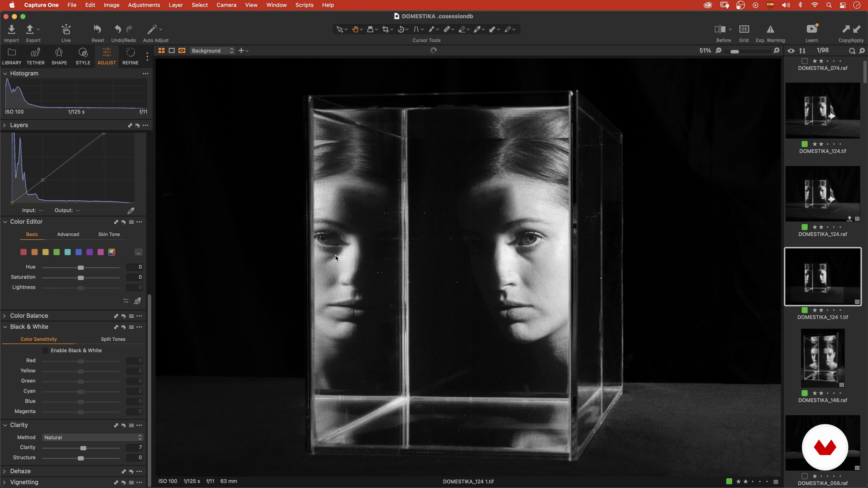
Task: Click the Learn button
Action: [x=811, y=30]
